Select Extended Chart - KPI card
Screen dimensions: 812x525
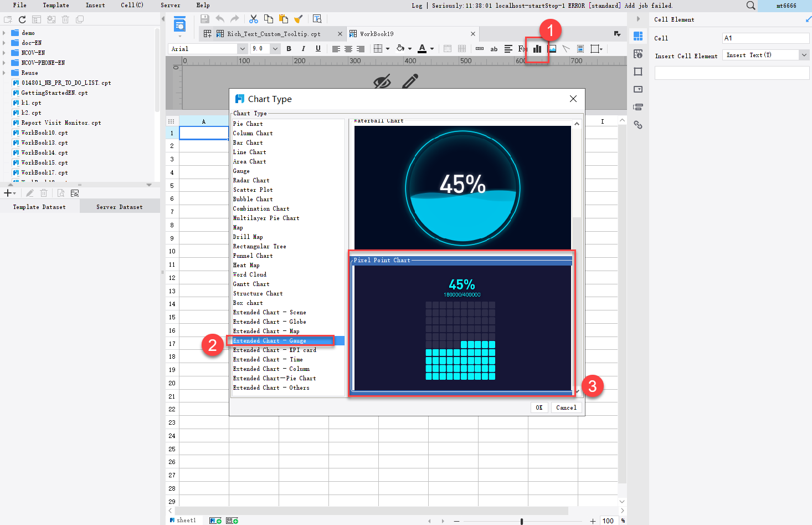[x=275, y=350]
